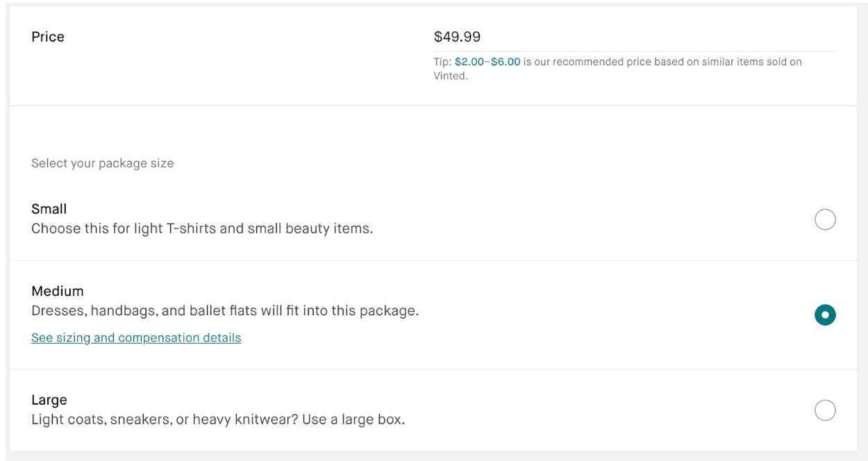This screenshot has width=868, height=461.
Task: Click the Small description about light T-shirts
Action: point(201,228)
